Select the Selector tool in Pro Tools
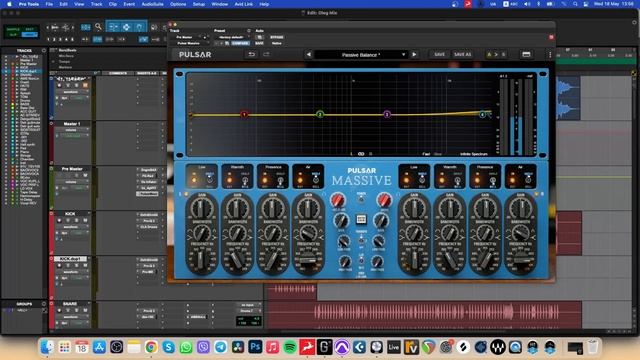The width and height of the screenshot is (640, 360). click(x=127, y=27)
